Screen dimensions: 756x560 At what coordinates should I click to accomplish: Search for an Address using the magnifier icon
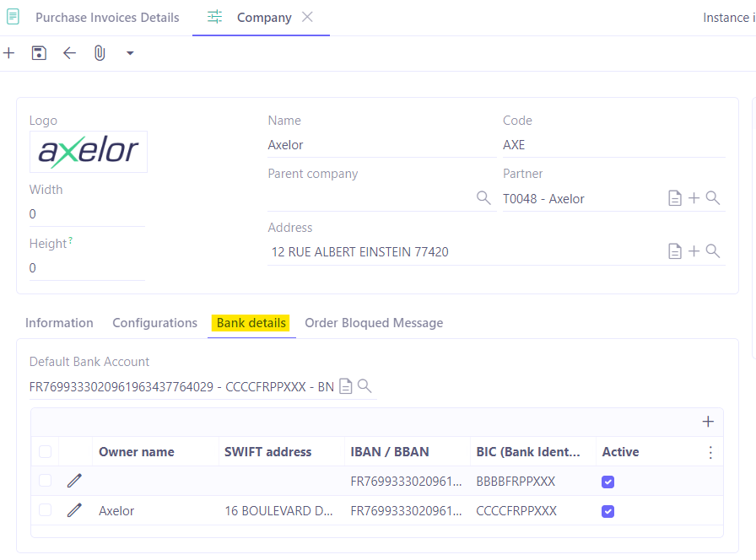coord(714,250)
